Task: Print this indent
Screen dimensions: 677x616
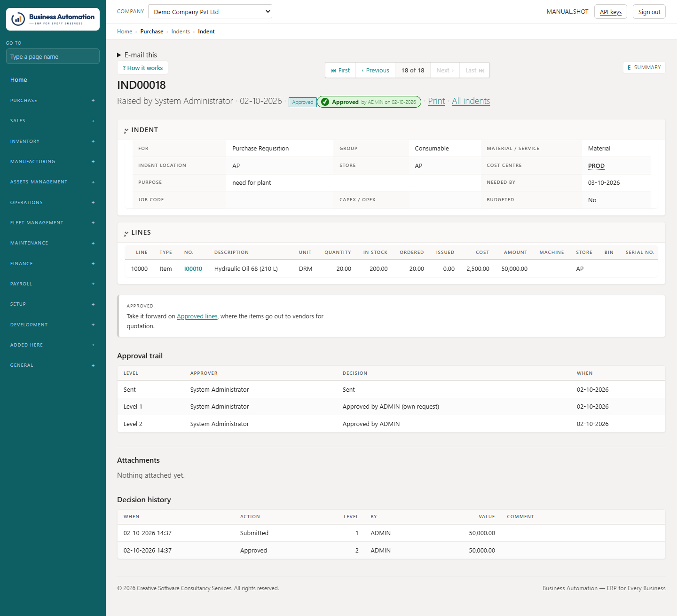Action: pos(436,101)
